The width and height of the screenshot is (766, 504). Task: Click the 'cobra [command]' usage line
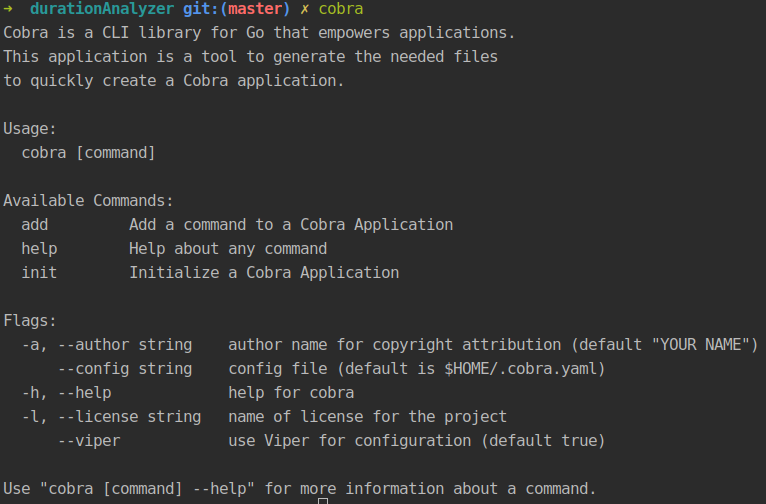click(x=88, y=153)
